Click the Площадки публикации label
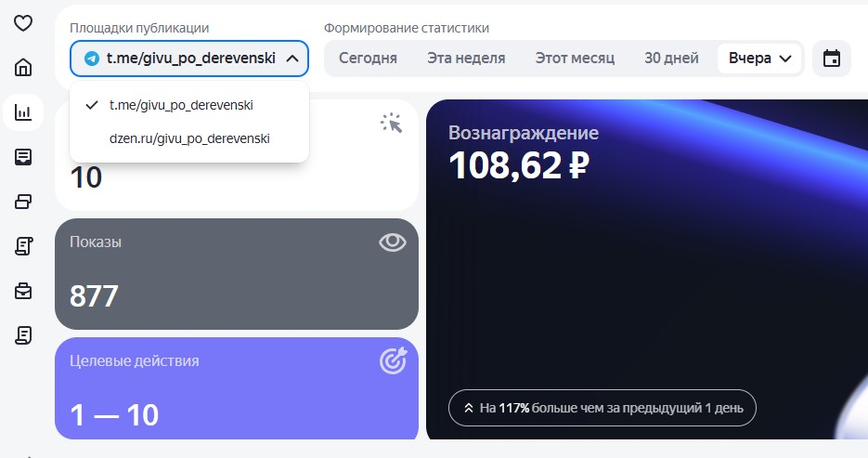 (139, 28)
